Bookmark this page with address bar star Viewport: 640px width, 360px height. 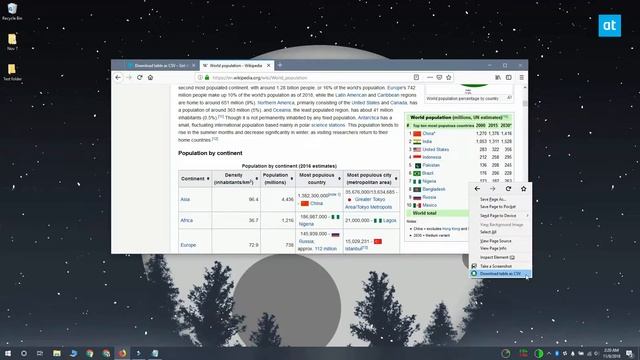tap(449, 77)
